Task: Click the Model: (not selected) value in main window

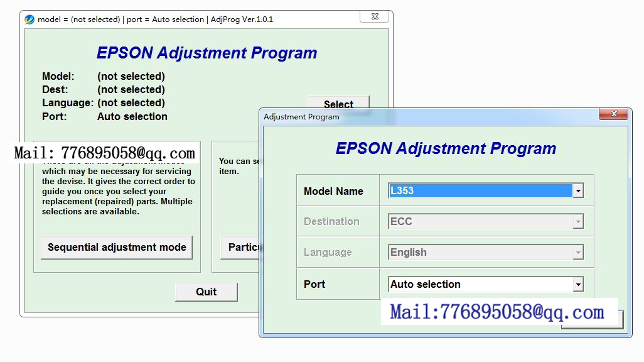Action: [x=131, y=76]
